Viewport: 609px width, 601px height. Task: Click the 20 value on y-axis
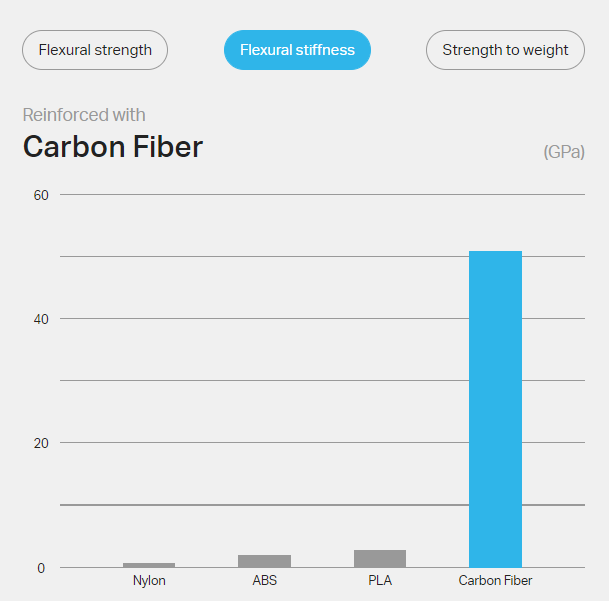[41, 443]
